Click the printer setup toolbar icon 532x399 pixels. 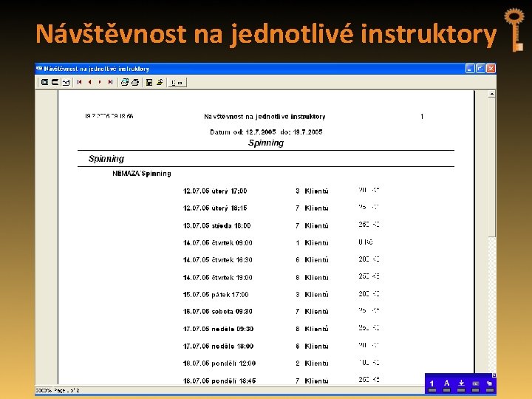(x=125, y=82)
